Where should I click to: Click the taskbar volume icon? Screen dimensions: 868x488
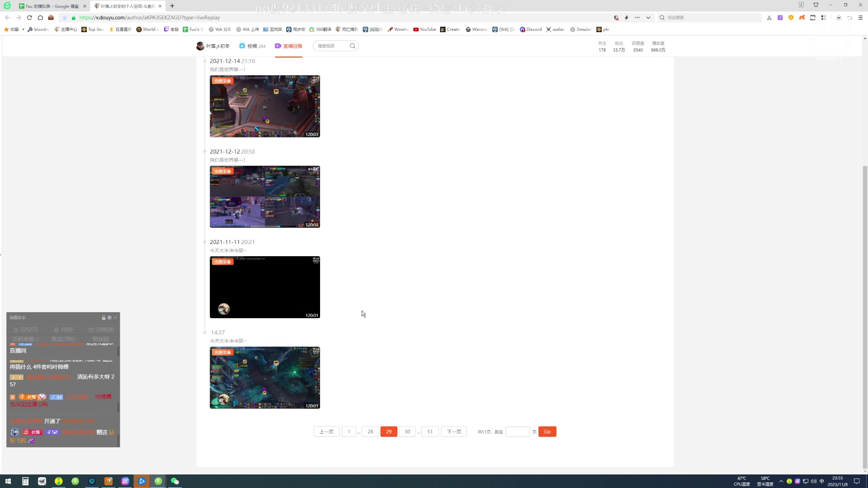point(814,481)
